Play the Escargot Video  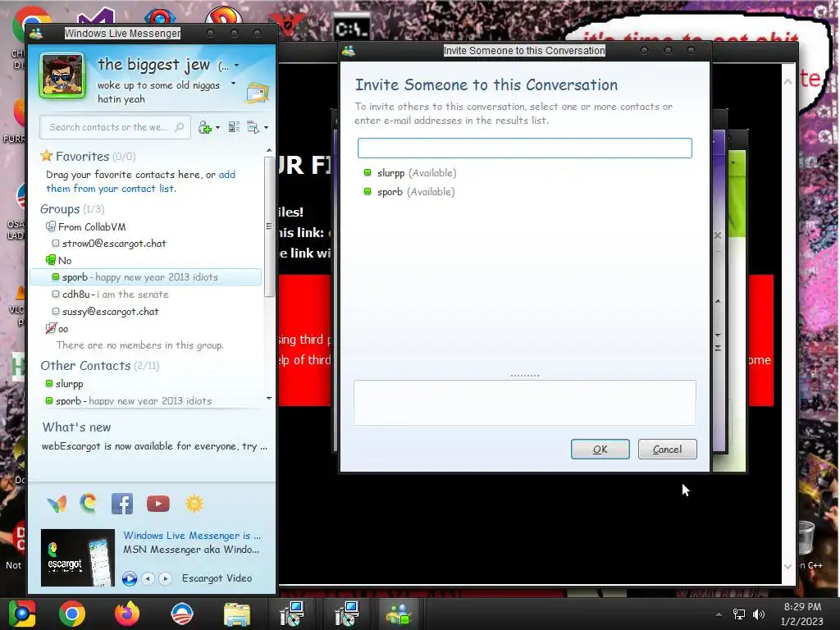pos(129,578)
